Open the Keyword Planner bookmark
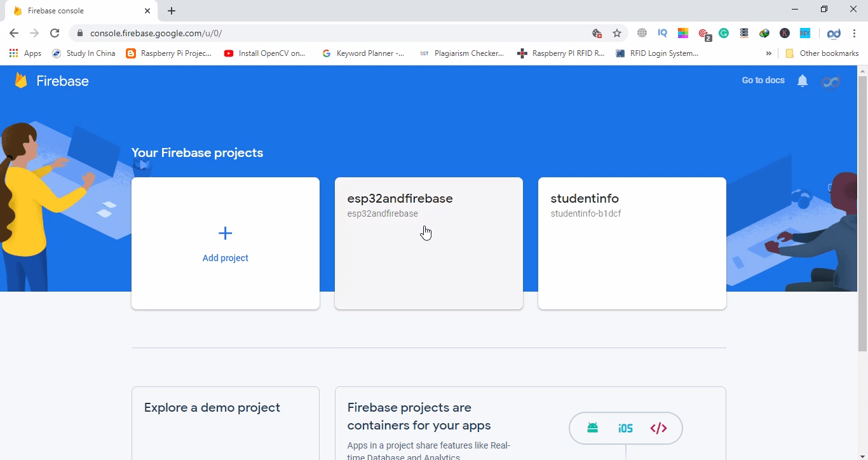 point(363,53)
